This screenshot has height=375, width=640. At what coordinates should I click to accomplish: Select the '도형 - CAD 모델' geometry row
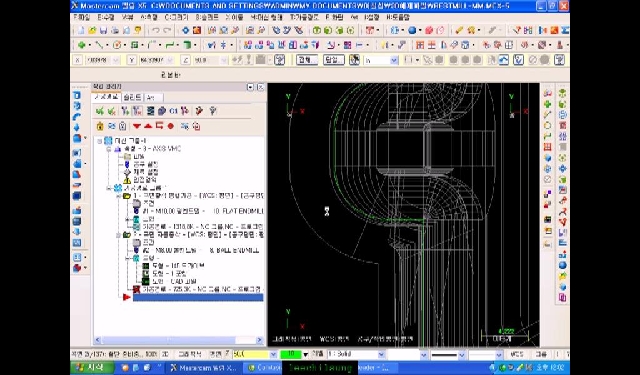coord(169,282)
